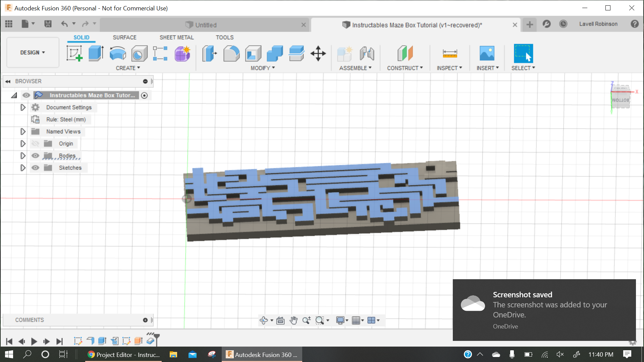
Task: Expand the Sketches folder node
Action: [23, 168]
